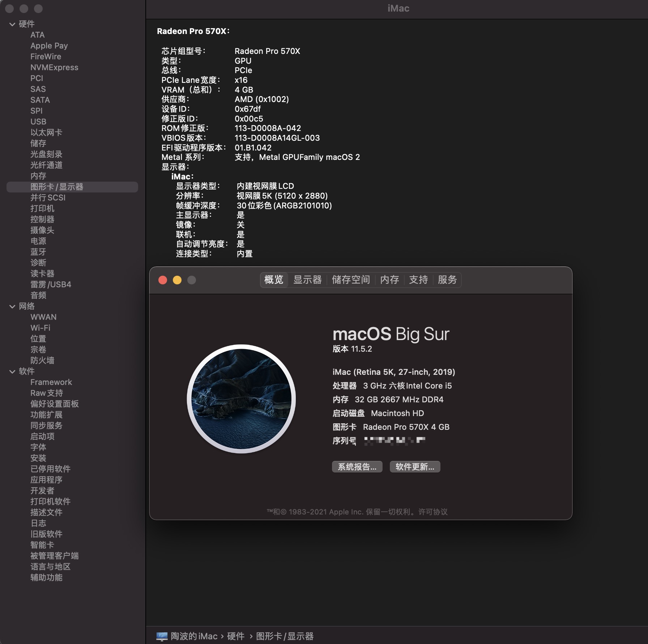Collapse the 软件 section in the sidebar
Viewport: 648px width, 644px height.
tap(13, 371)
